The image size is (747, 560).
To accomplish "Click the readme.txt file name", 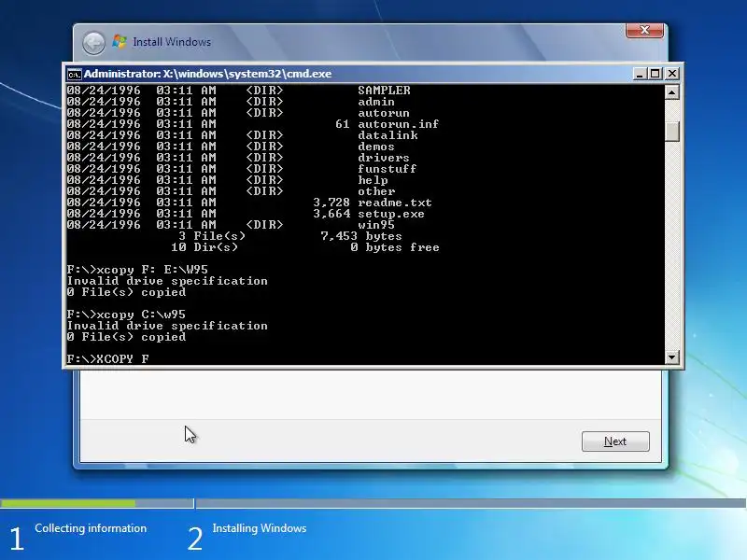I will 395,203.
